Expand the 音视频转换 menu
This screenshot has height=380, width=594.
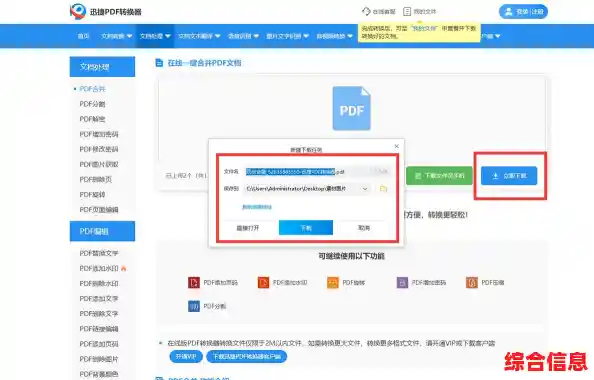click(x=335, y=36)
